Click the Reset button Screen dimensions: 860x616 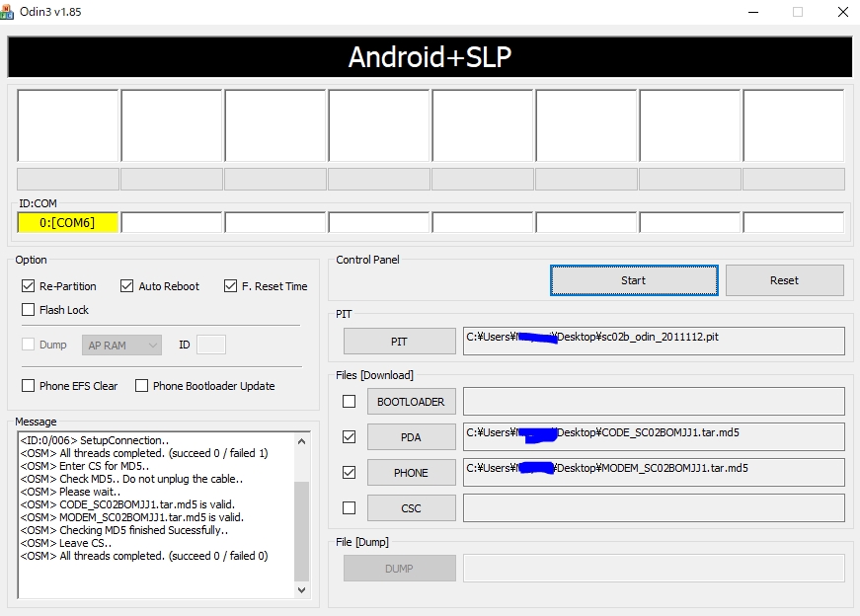click(x=784, y=280)
